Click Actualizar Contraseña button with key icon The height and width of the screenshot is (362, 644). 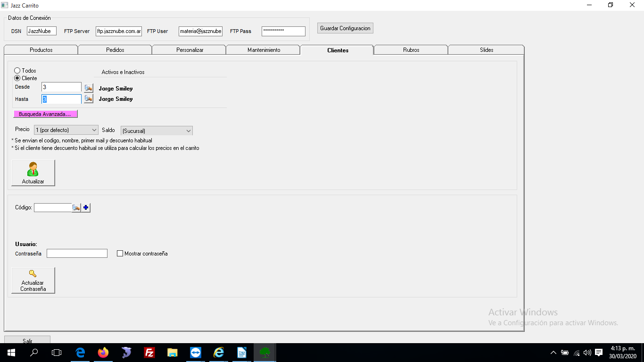pyautogui.click(x=33, y=280)
